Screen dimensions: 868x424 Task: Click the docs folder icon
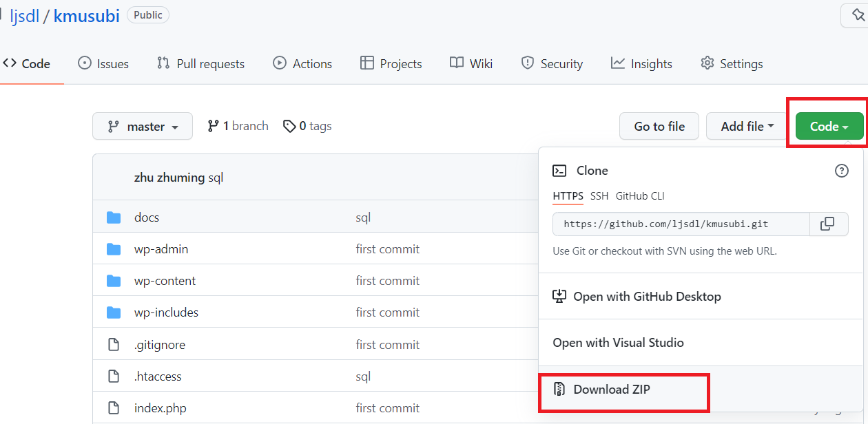click(114, 218)
